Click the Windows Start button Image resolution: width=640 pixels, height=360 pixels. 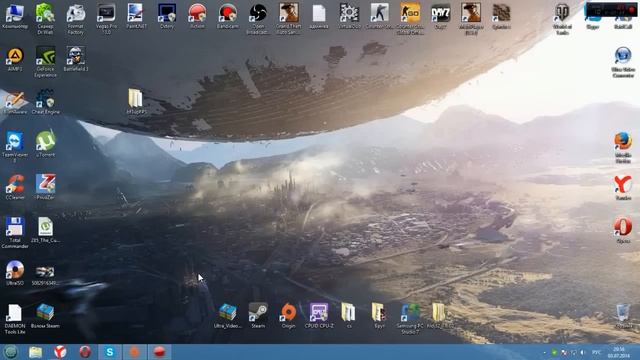[11, 352]
